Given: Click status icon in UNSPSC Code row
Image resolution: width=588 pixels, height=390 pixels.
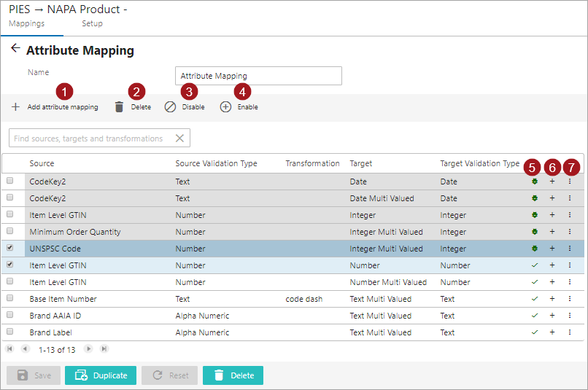Looking at the screenshot, I should click(535, 249).
